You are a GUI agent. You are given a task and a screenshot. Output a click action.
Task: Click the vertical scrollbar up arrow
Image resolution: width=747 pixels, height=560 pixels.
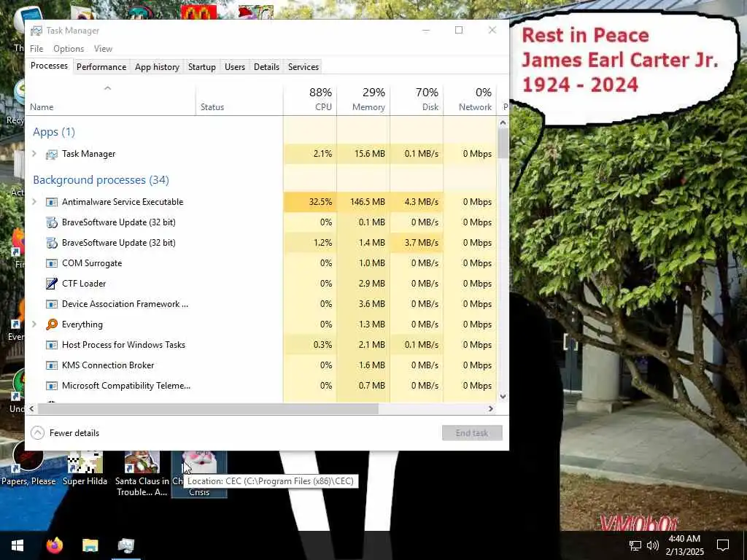tap(503, 122)
